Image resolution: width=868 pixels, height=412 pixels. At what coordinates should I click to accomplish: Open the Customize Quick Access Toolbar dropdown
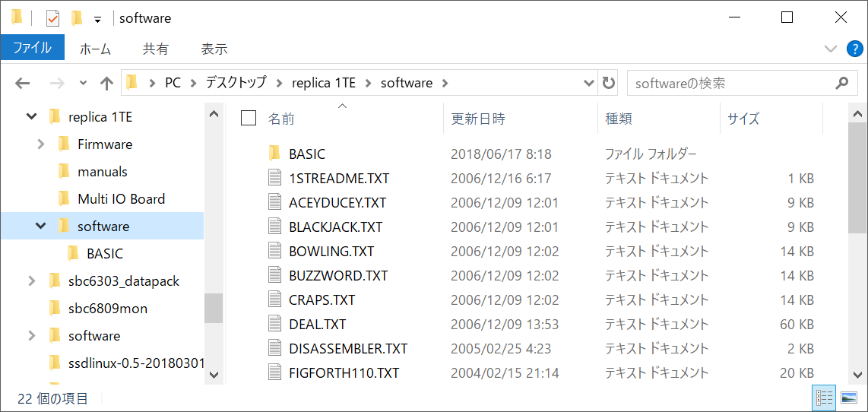tap(97, 19)
